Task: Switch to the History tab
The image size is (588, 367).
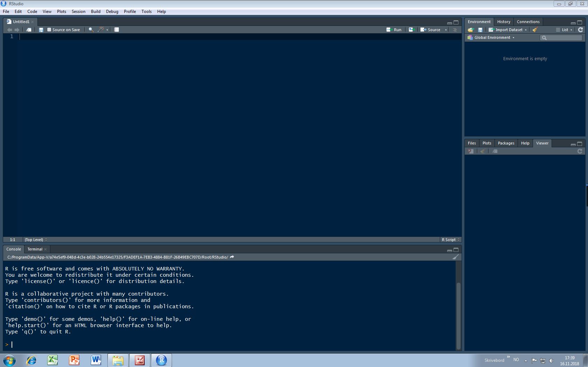Action: [x=504, y=22]
